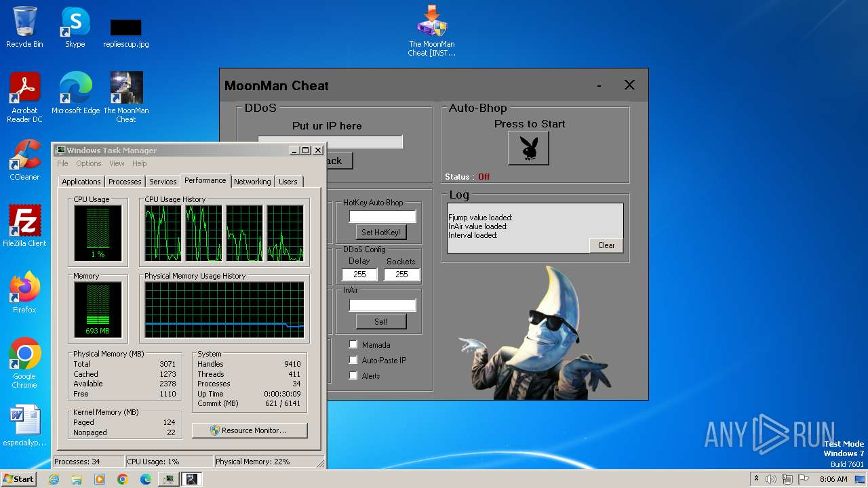Open the Firefox desktop shortcut
The image size is (868, 488).
click(x=24, y=293)
